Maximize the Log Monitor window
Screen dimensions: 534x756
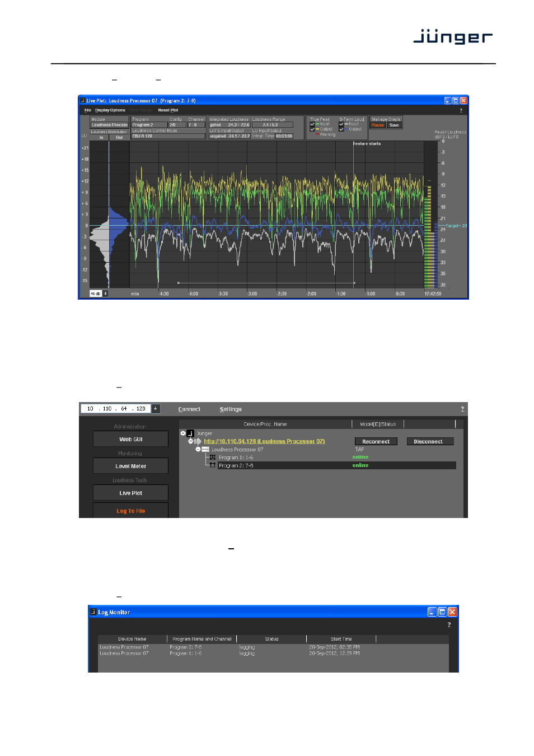pos(442,612)
